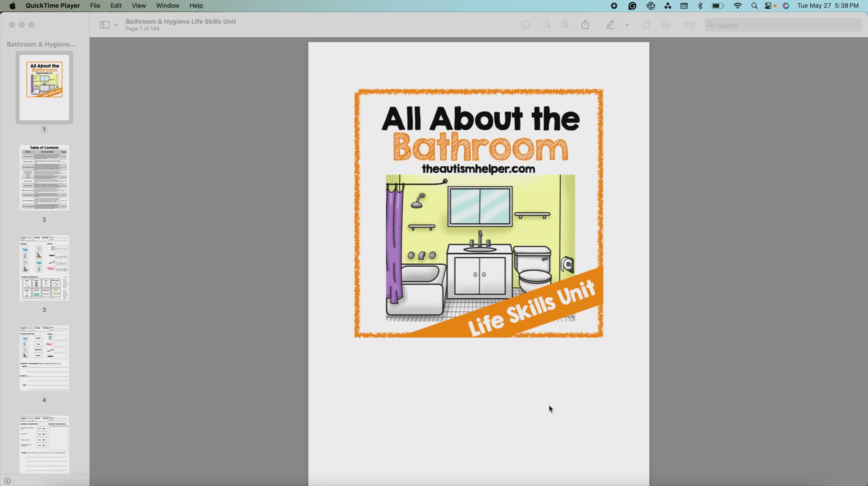
Task: Click the Zoom Out magnifier icon
Action: click(547, 25)
